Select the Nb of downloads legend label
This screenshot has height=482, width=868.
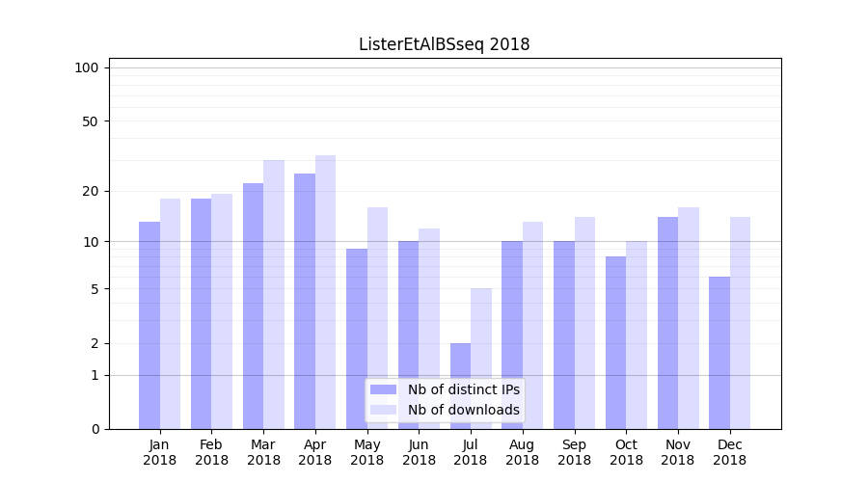(x=463, y=410)
